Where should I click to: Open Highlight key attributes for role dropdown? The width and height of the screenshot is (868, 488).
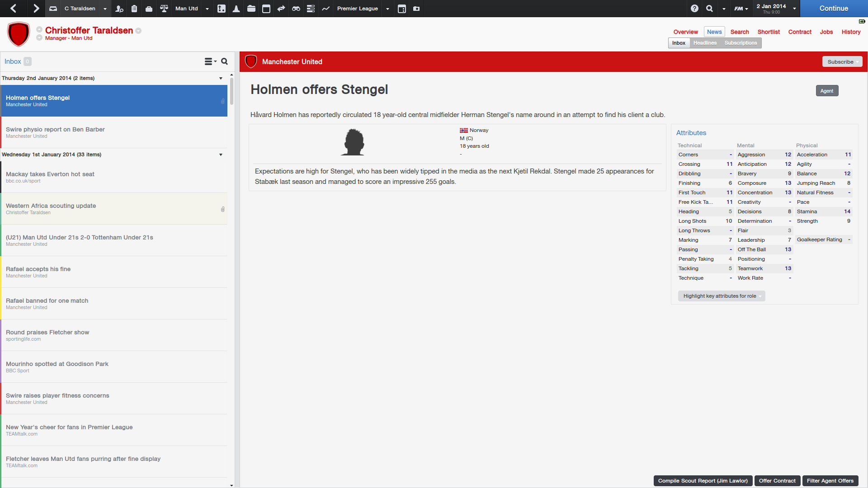[722, 296]
